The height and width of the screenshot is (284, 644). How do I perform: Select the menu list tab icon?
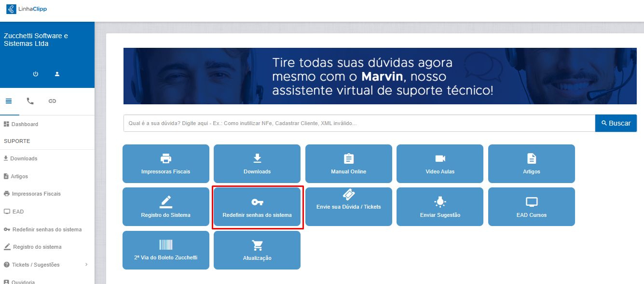click(8, 101)
